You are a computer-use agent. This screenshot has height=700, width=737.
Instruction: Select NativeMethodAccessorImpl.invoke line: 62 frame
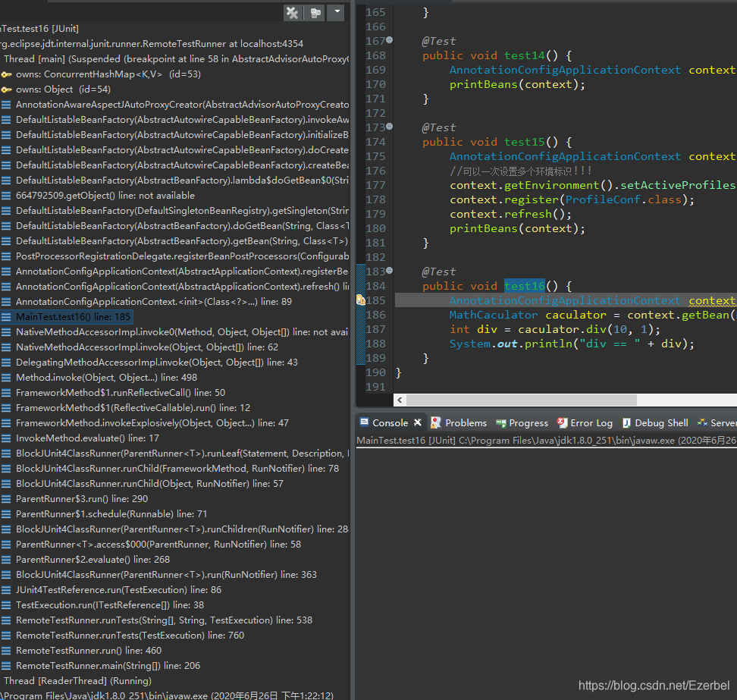[x=147, y=347]
